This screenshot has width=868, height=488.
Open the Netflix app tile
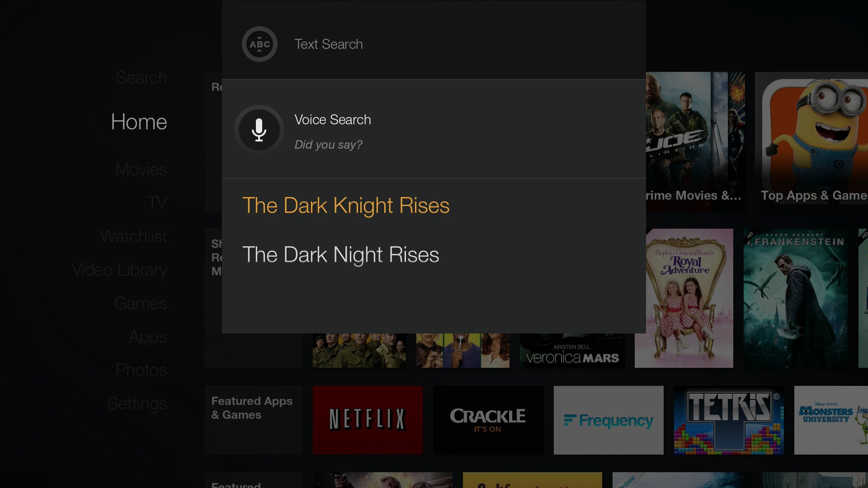point(368,420)
